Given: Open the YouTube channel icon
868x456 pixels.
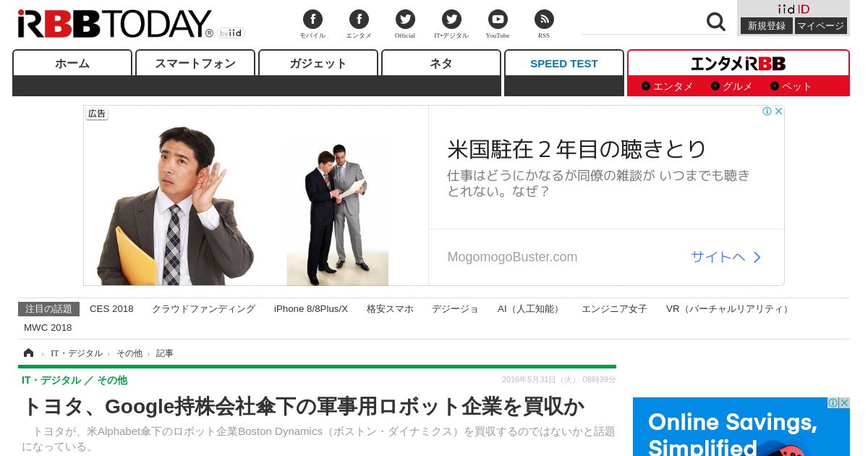Looking at the screenshot, I should point(498,20).
